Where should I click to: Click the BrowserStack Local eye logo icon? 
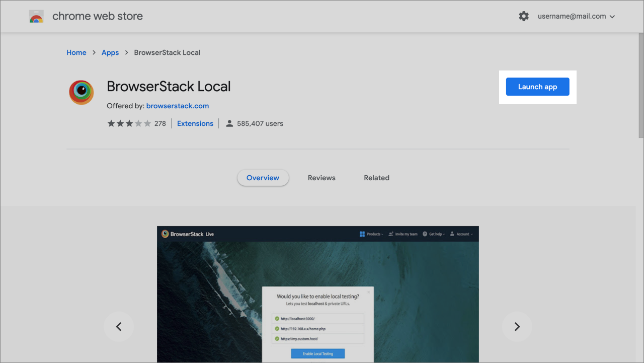(82, 92)
